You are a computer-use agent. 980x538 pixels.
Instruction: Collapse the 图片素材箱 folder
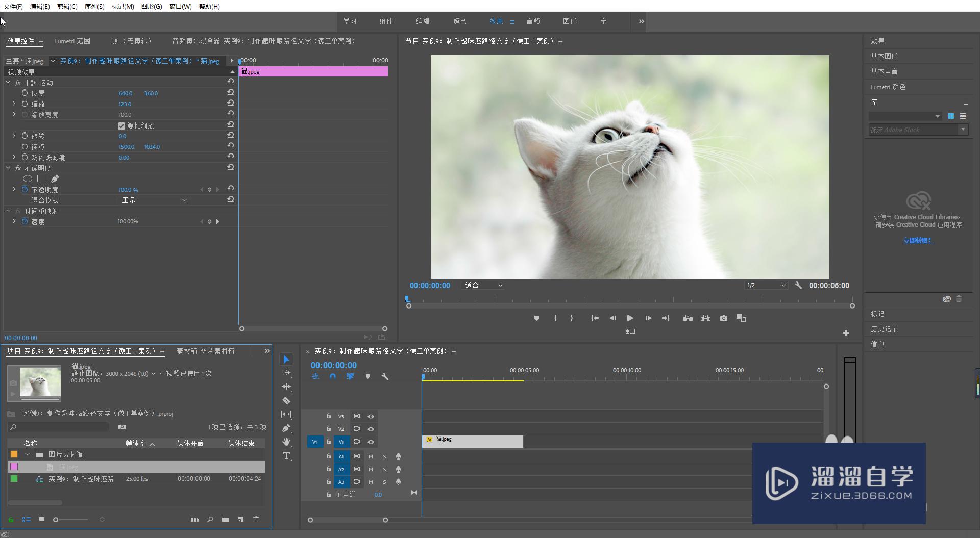pos(28,454)
